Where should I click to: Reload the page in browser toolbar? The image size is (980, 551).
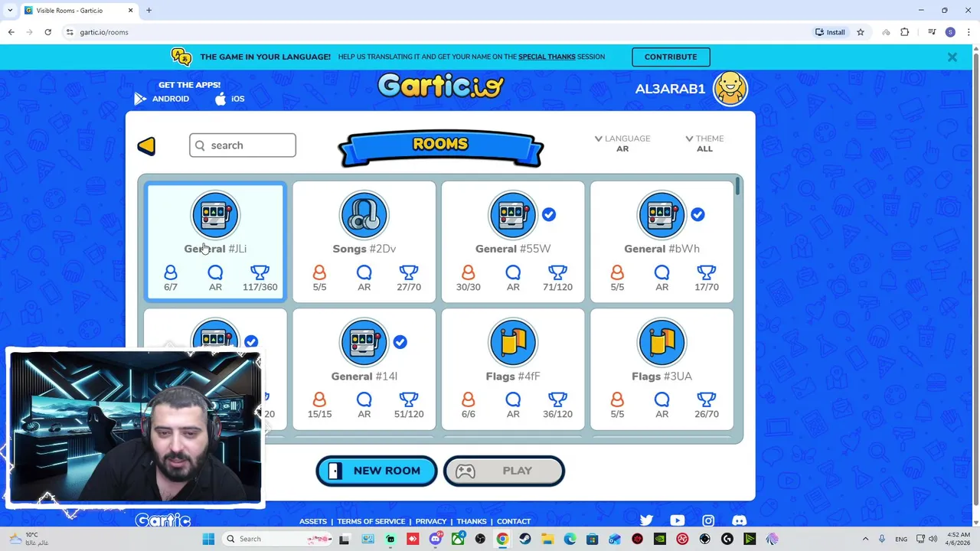coord(47,32)
